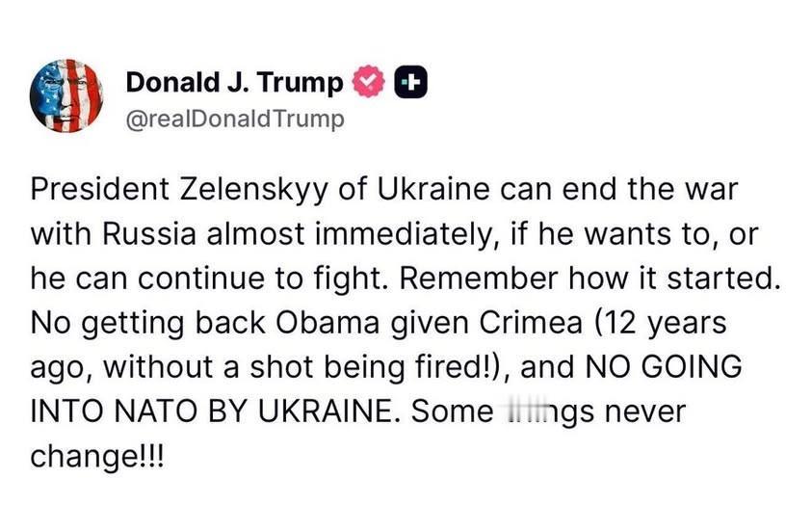Click the word "fight." in the post
812x505 pixels.
point(352,279)
